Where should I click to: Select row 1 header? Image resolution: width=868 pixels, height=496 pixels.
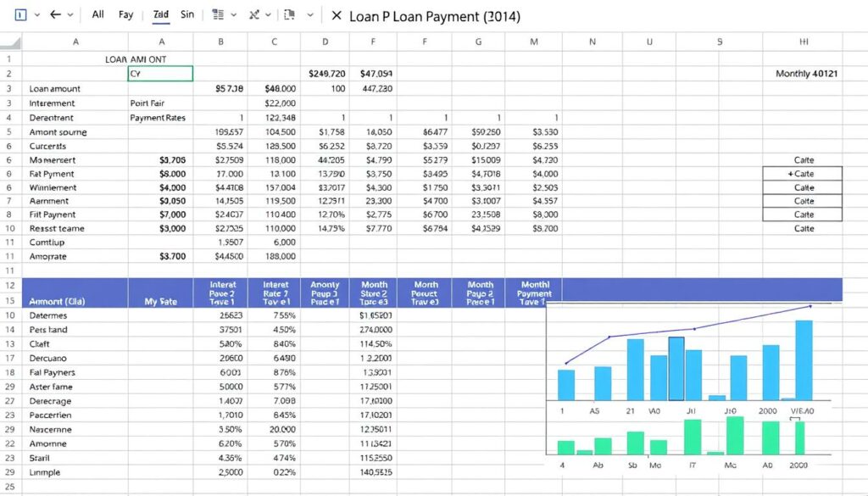(x=10, y=59)
